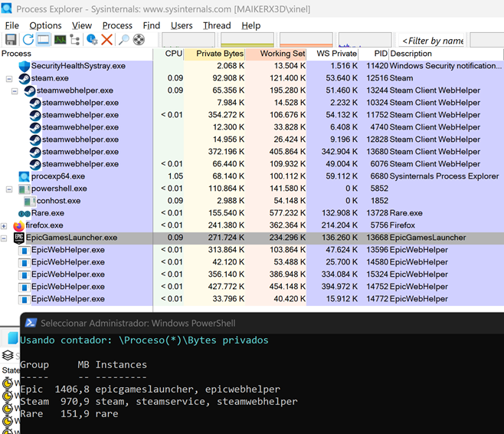
Task: Click Working Set value 577.232 K
Action: [x=287, y=213]
